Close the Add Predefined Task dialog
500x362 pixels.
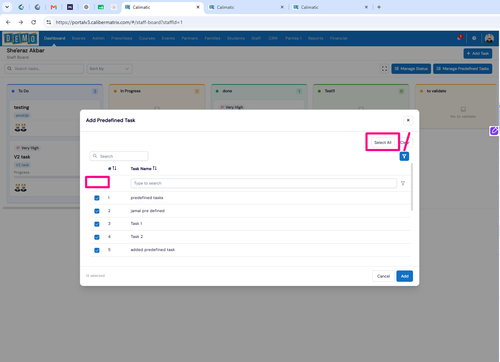point(408,120)
